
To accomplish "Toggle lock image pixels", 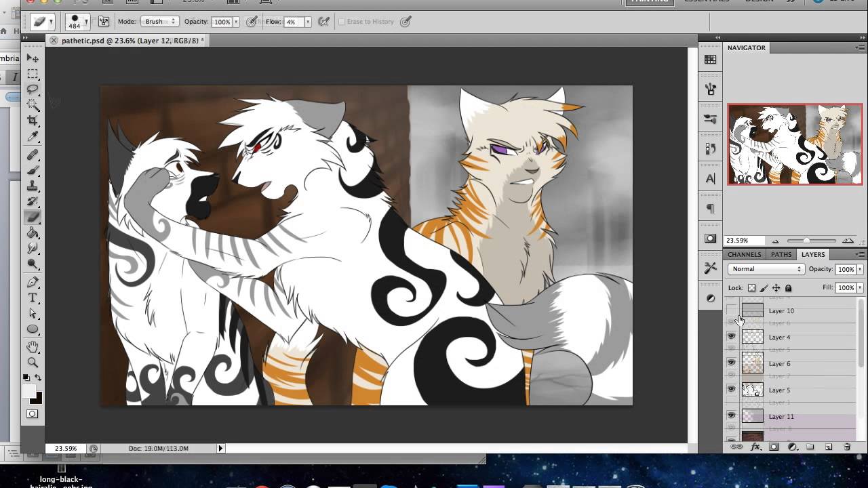I will coord(764,288).
